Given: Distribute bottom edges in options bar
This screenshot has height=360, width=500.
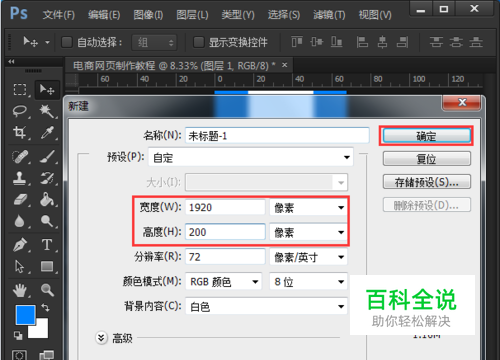Looking at the screenshot, I should 476,42.
